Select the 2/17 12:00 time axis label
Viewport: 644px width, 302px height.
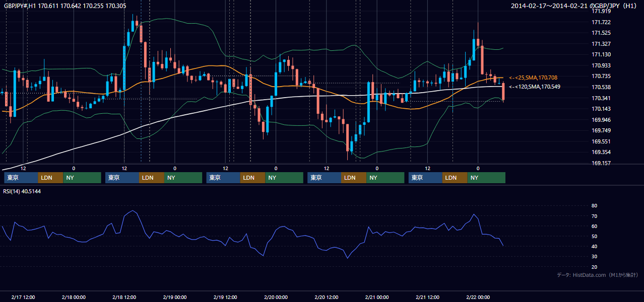coord(23,297)
